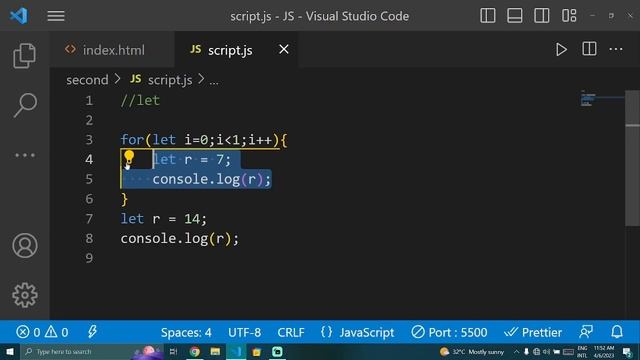Open Windows Start menu
Viewport: 640px width, 360px height.
10,351
